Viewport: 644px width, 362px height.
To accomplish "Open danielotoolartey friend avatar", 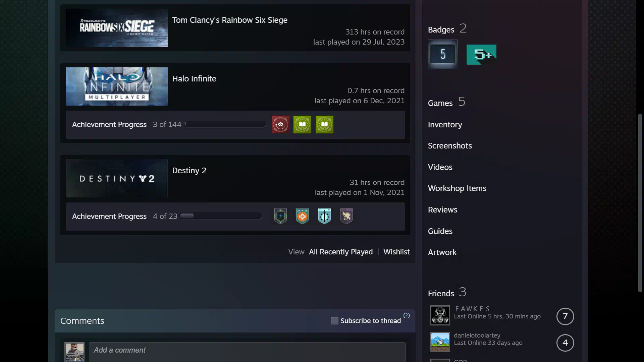I will (440, 342).
